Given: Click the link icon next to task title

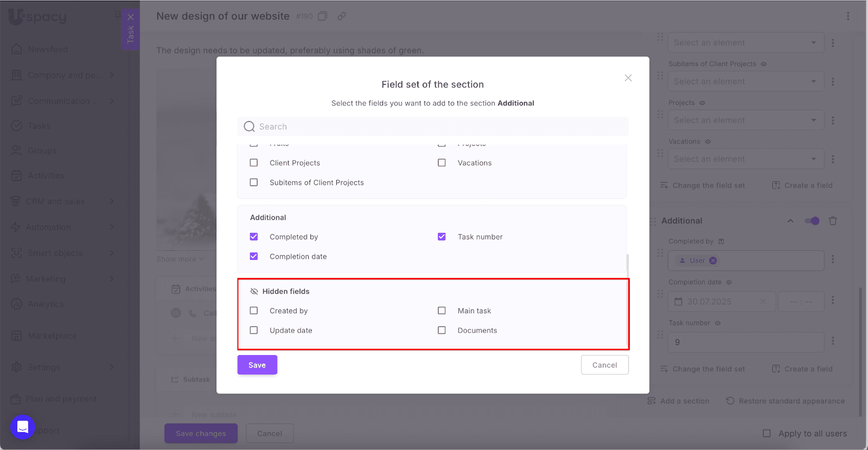Looking at the screenshot, I should (342, 16).
